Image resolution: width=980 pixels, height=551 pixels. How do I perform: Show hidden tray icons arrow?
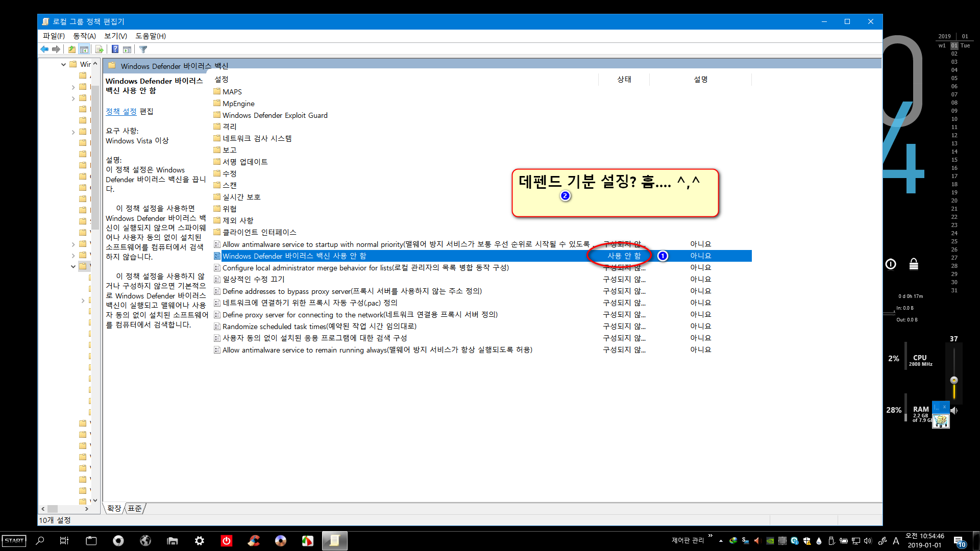pos(721,541)
